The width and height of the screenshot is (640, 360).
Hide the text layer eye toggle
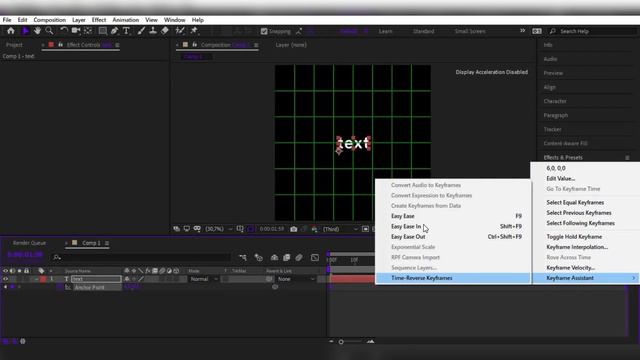coord(5,279)
